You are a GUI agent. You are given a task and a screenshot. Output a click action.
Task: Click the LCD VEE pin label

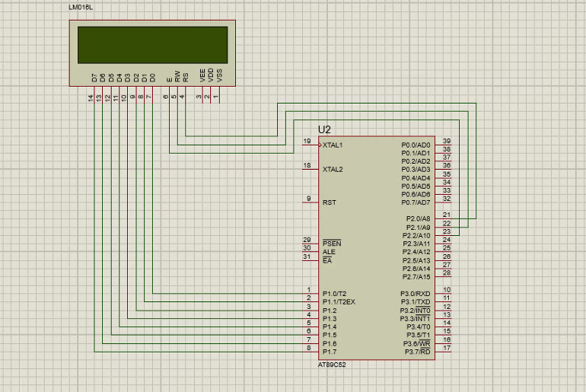click(x=202, y=75)
